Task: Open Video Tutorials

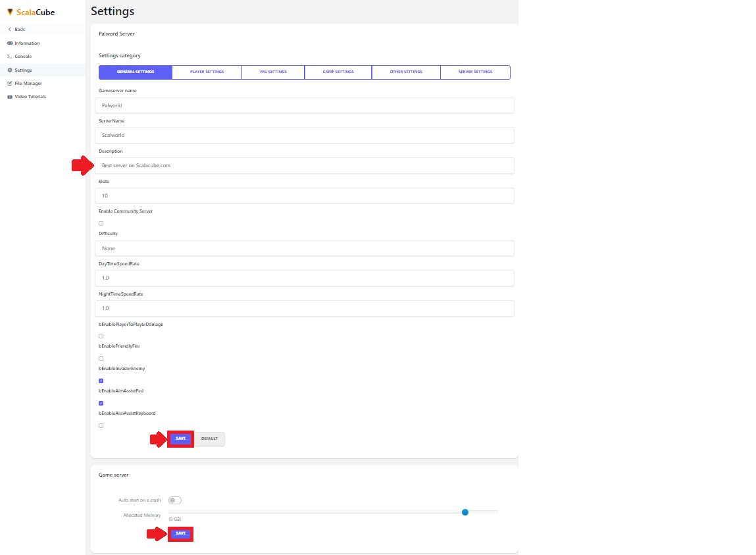Action: pyautogui.click(x=30, y=97)
